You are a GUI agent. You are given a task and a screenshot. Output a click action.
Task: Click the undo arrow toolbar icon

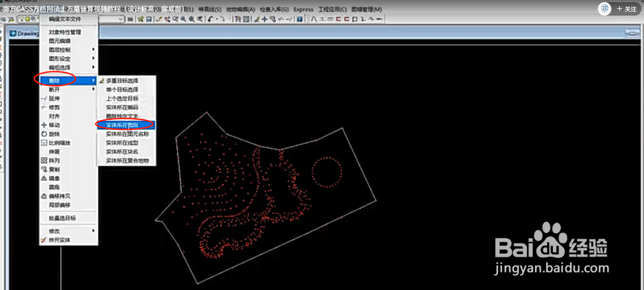(x=211, y=19)
